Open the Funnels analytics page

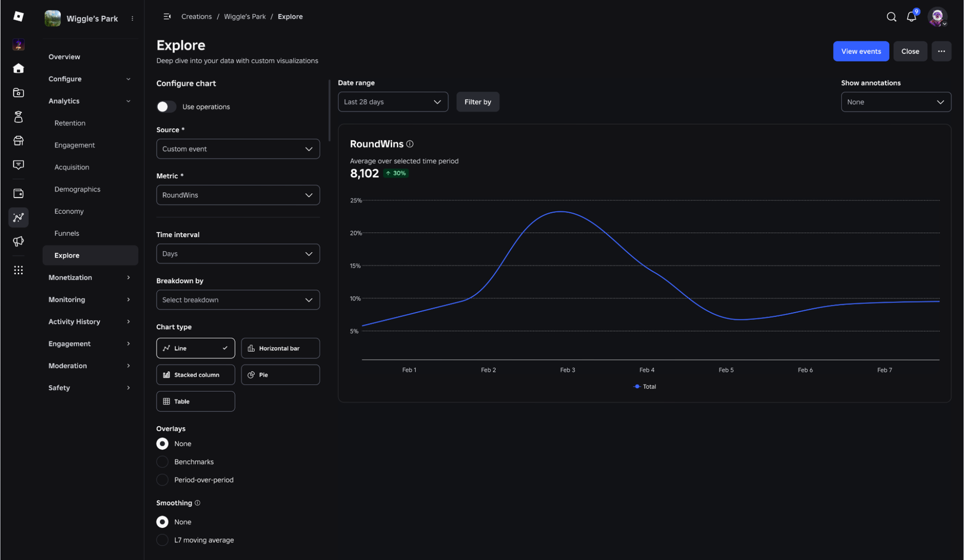[67, 233]
